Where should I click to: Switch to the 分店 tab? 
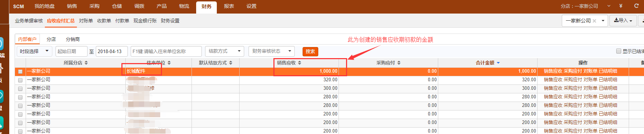[x=51, y=39]
